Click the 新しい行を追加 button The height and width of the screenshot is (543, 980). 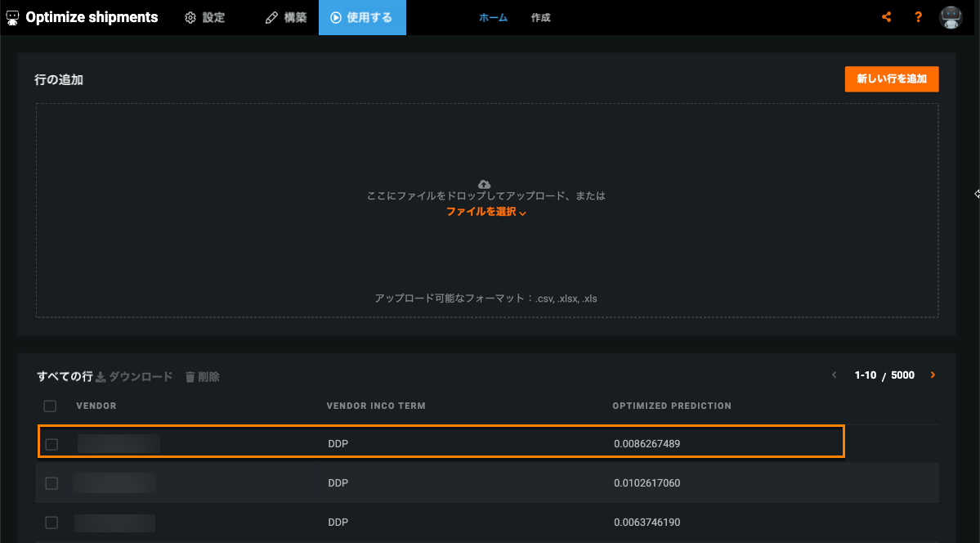891,79
